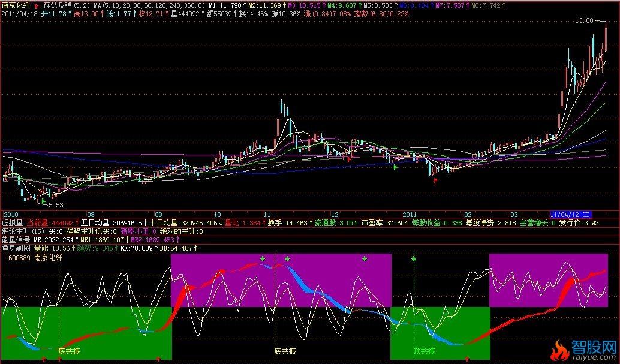Open the MA(5,10,20,30,60,120,240,360,8) parameter label
Image resolution: width=620 pixels, height=364 pixels.
(x=149, y=5)
